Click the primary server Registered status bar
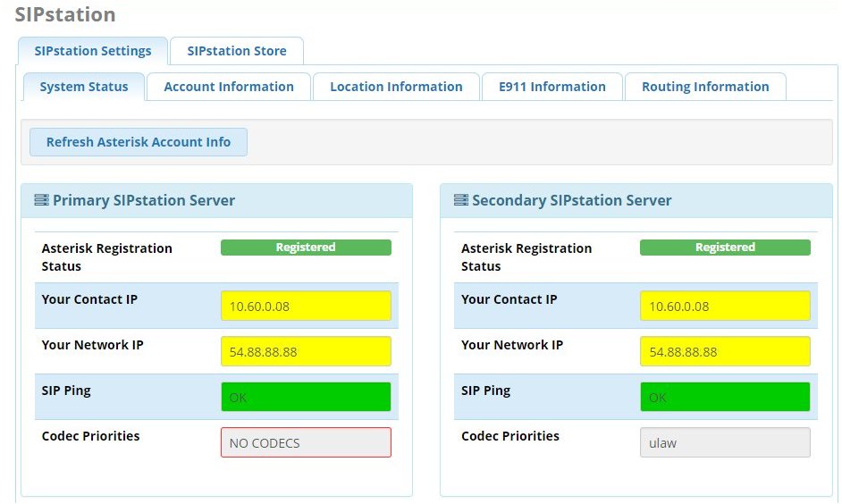Viewport: 842px width, 504px height. (x=306, y=248)
